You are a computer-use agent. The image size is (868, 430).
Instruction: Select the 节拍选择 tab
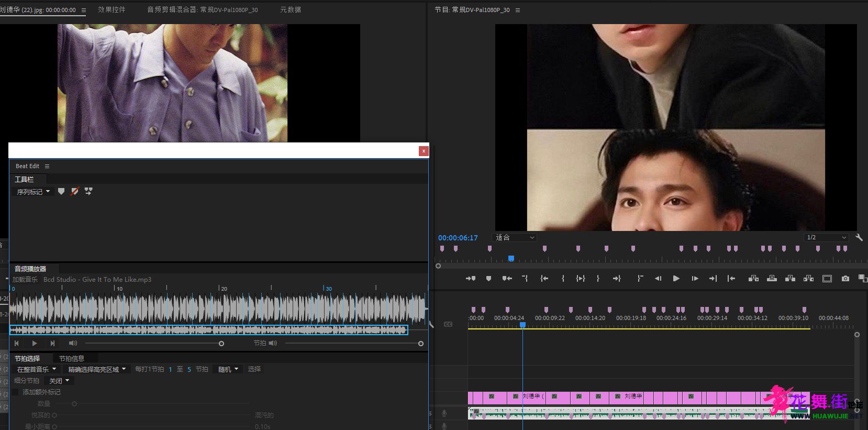coord(27,358)
